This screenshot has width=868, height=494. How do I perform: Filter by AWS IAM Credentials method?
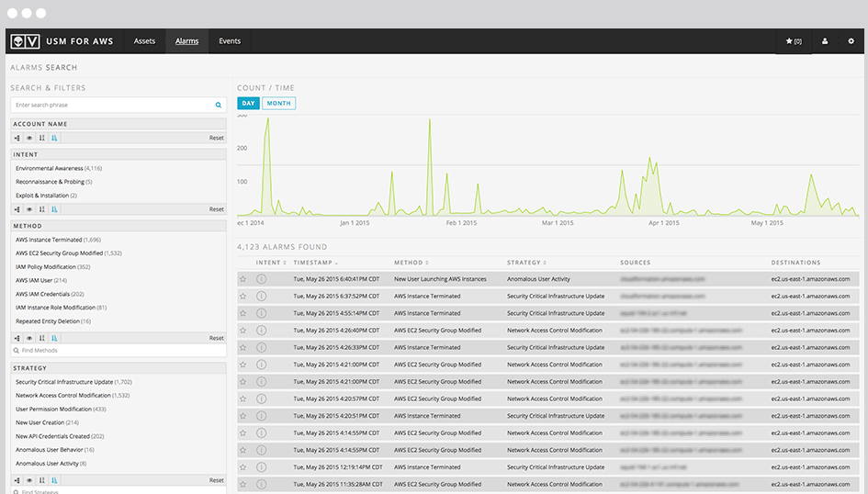tap(50, 295)
